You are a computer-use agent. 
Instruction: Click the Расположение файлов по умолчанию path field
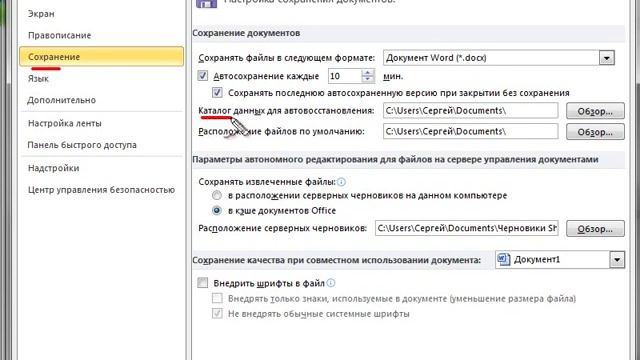470,131
